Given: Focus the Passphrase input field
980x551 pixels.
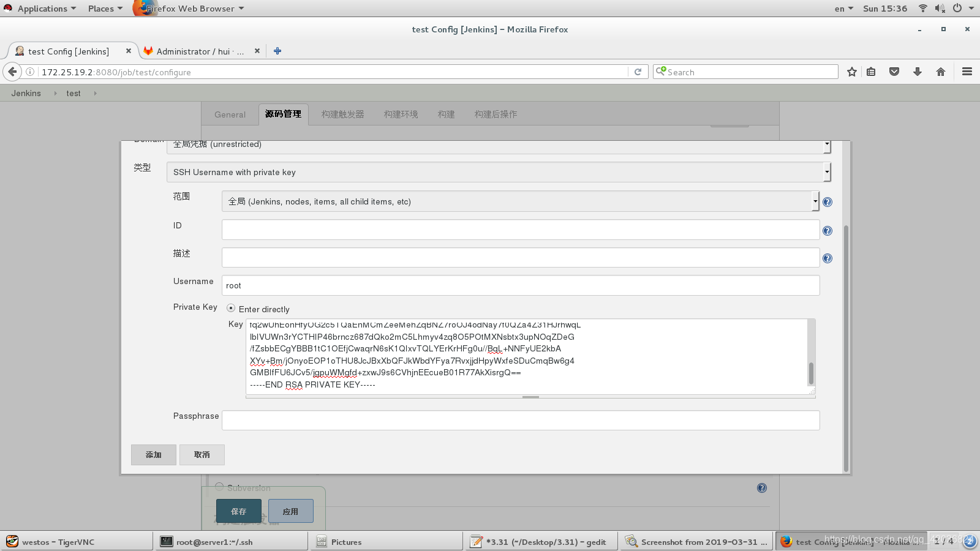Looking at the screenshot, I should 521,421.
